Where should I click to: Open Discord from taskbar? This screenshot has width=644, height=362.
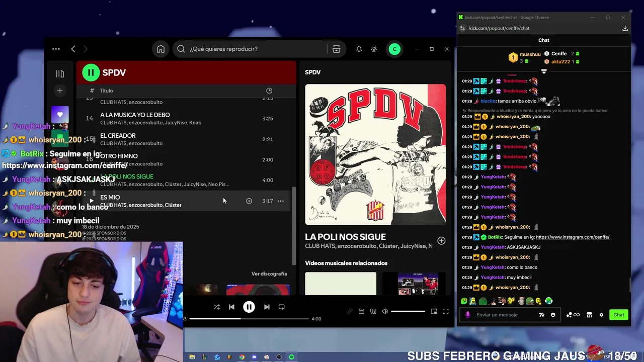coord(254,357)
